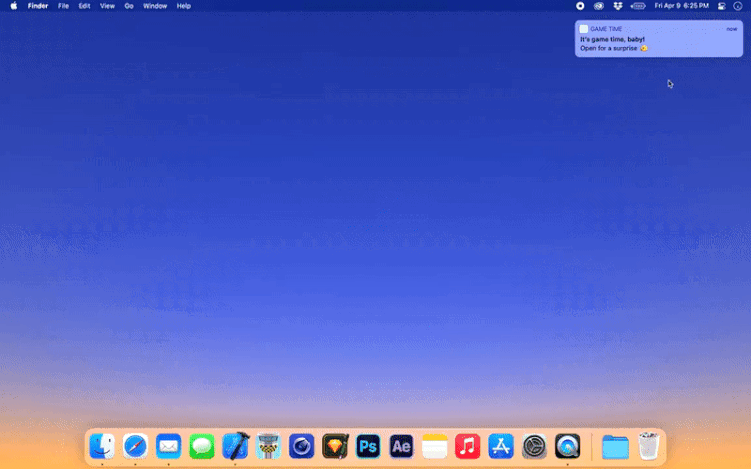The image size is (751, 469).
Task: Open After Effects from the Dock
Action: [x=401, y=446]
